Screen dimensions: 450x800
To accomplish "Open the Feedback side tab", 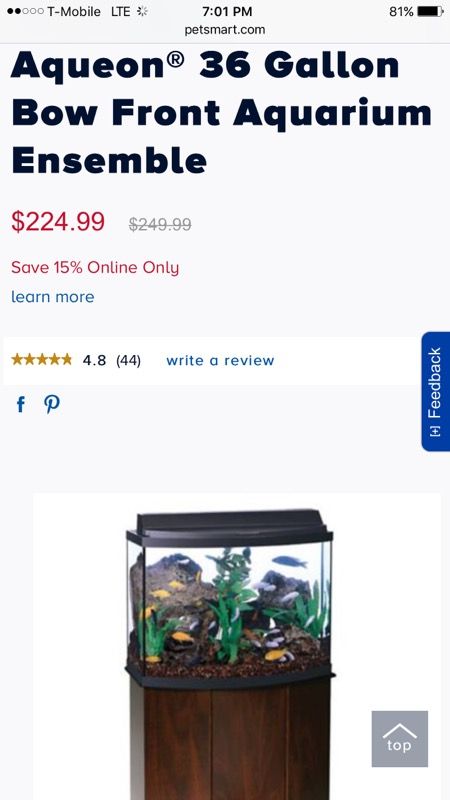I will 435,391.
